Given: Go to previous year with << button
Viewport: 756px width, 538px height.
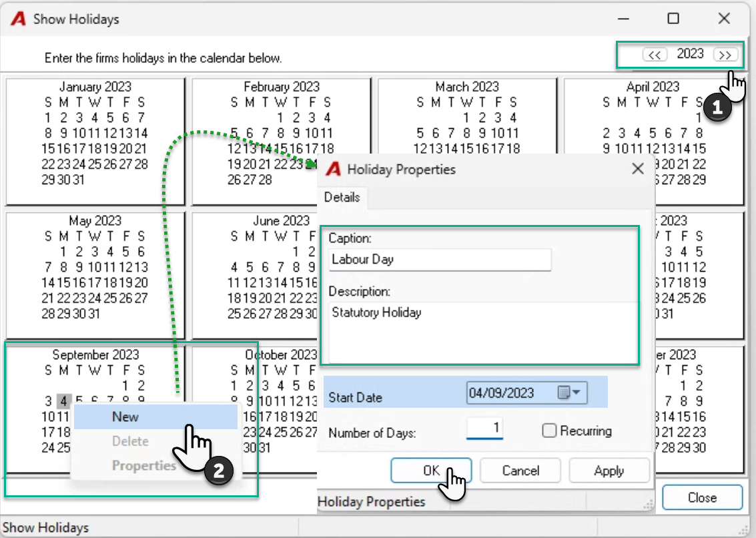Looking at the screenshot, I should pos(655,55).
